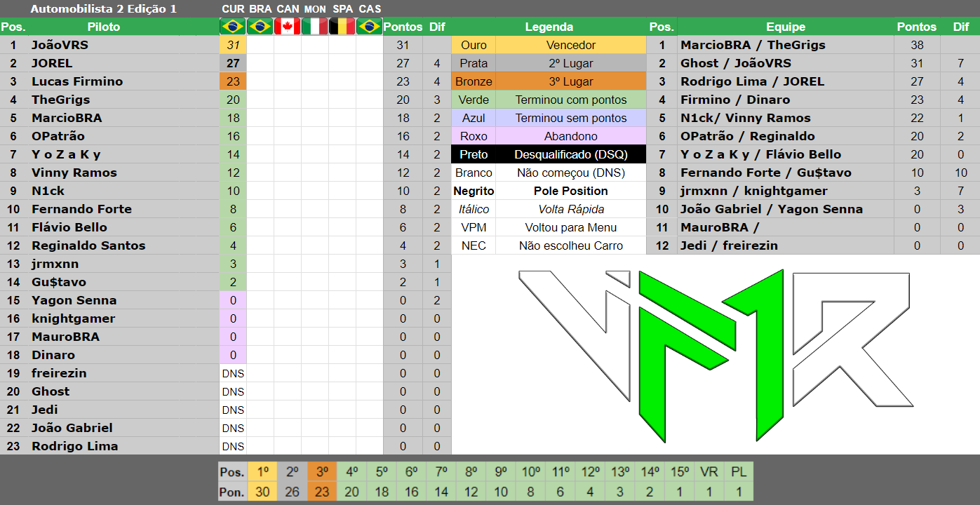Click the Brazil flag under CUR
Image resolution: width=980 pixels, height=505 pixels.
pyautogui.click(x=233, y=27)
